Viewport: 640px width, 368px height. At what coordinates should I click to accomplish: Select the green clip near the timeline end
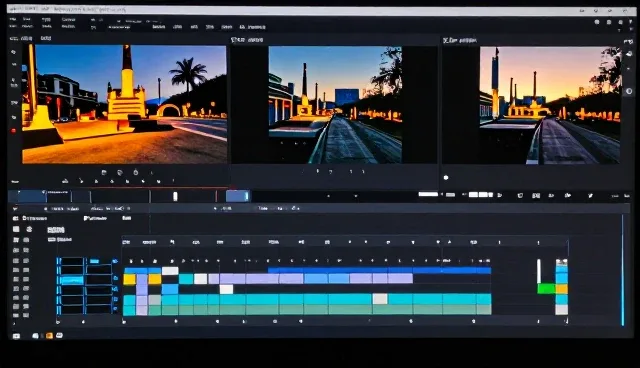point(546,289)
